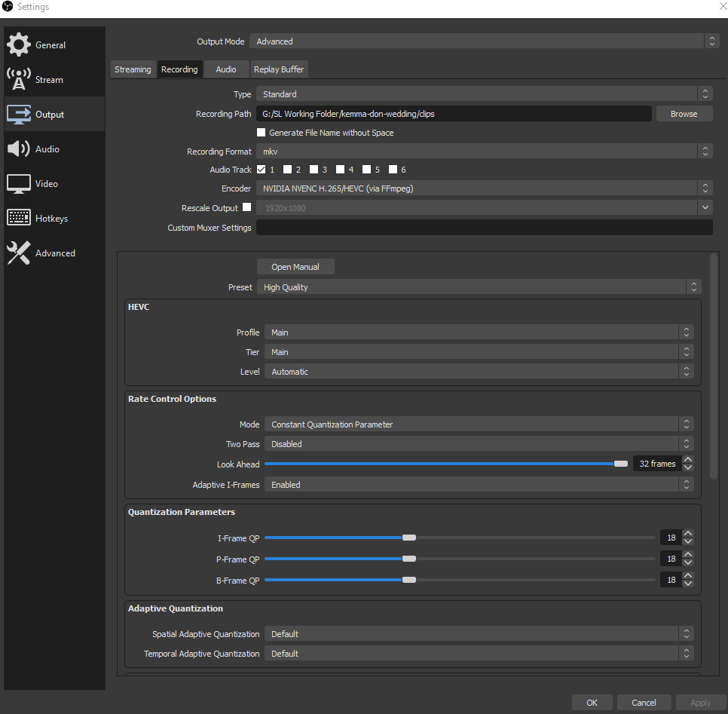Open Stream settings antenna icon
This screenshot has width=728, height=714.
click(19, 79)
